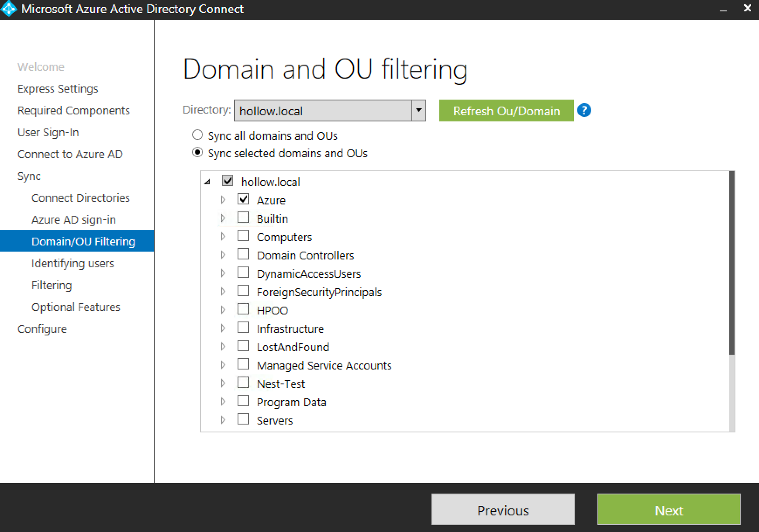This screenshot has width=759, height=532.
Task: Jump to Identifying users sidebar step
Action: click(x=72, y=263)
